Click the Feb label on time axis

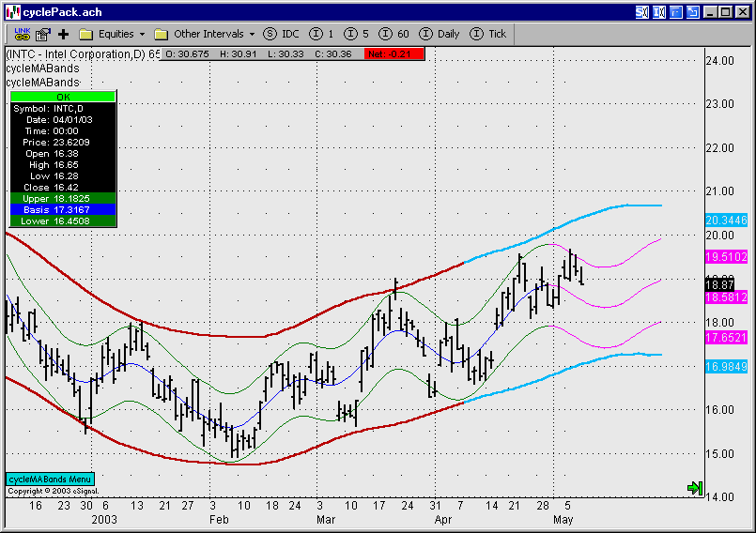point(219,520)
